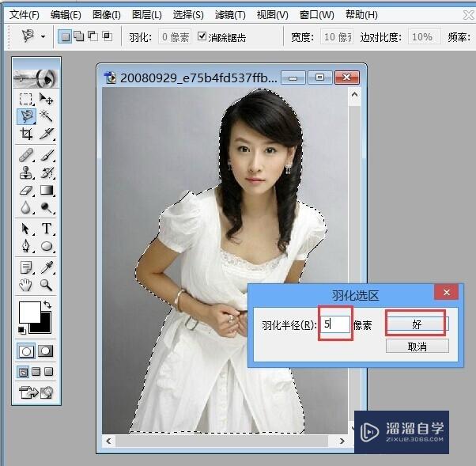476x466 pixels.
Task: Minimize the image document window
Action: (293, 78)
